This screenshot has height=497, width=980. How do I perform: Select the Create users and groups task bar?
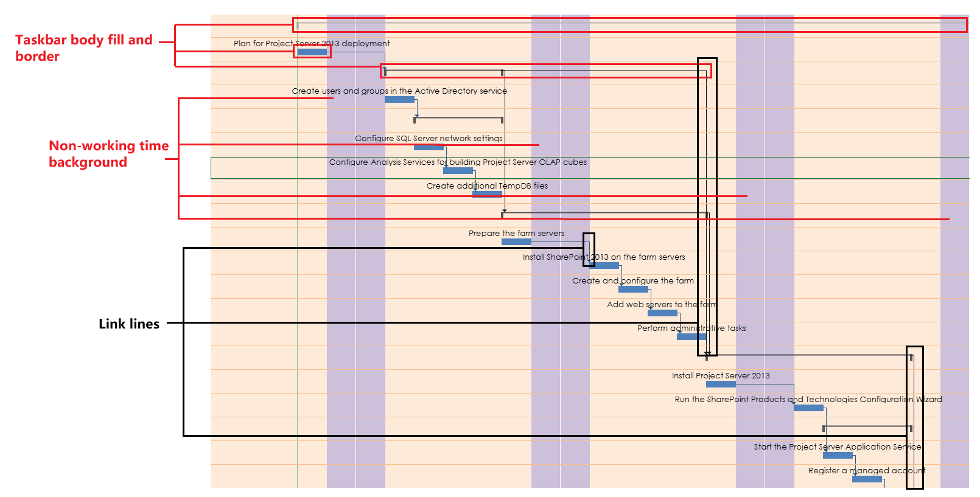[x=399, y=100]
